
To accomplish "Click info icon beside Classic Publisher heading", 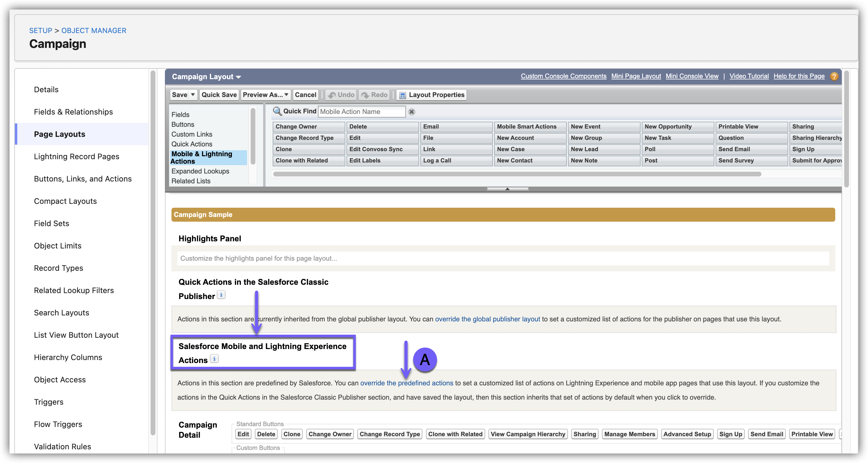I will pyautogui.click(x=221, y=295).
